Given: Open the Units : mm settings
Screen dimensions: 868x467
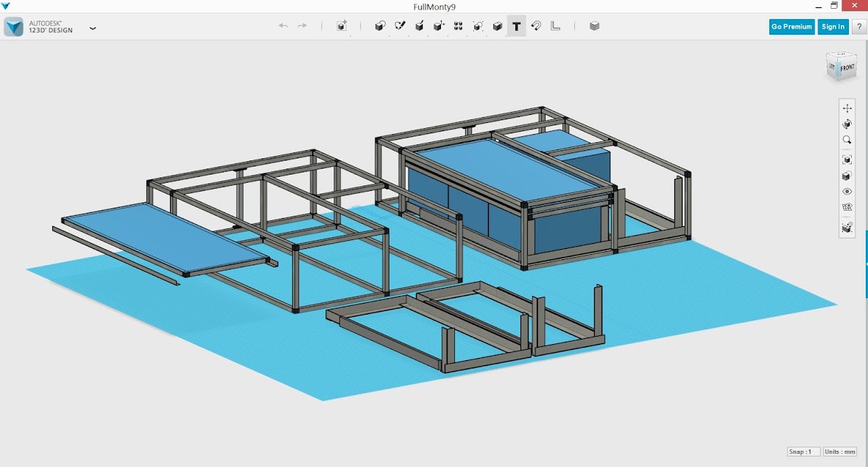Looking at the screenshot, I should (x=840, y=452).
